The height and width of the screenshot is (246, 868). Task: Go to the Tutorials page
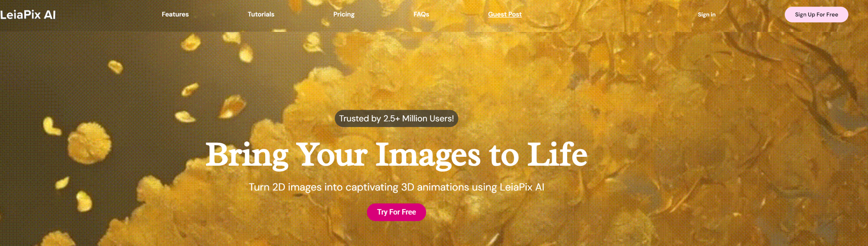261,14
